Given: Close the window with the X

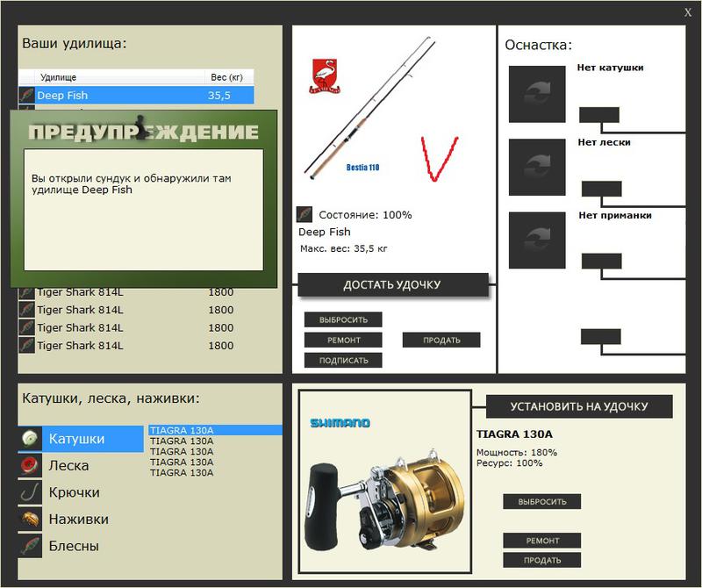Looking at the screenshot, I should pos(688,12).
